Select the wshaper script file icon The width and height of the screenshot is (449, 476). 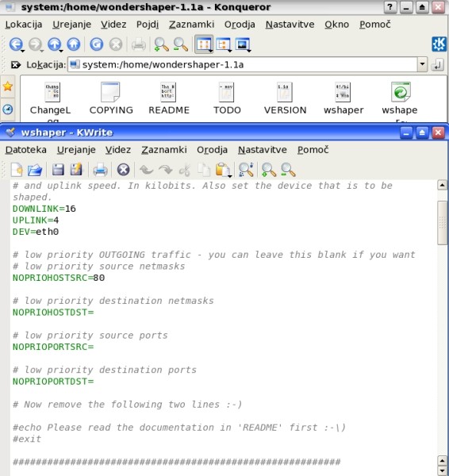click(x=343, y=92)
